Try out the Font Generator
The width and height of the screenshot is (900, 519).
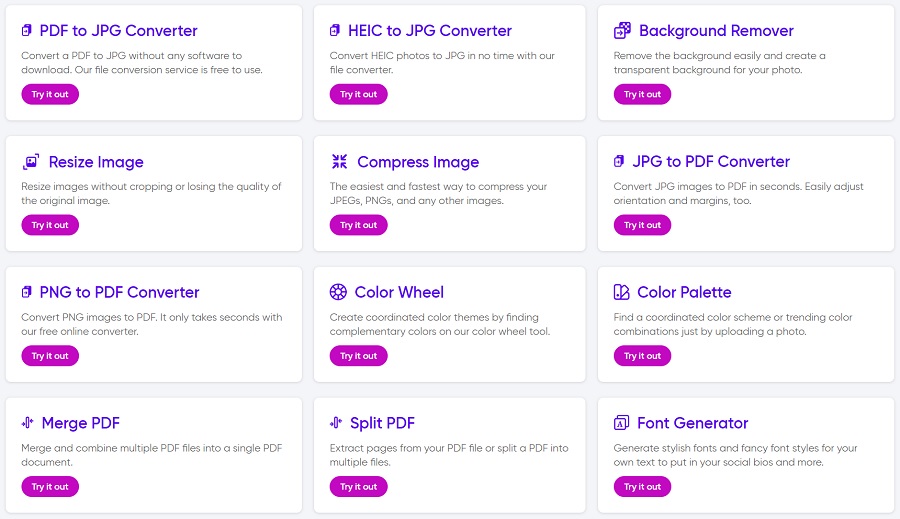[642, 487]
